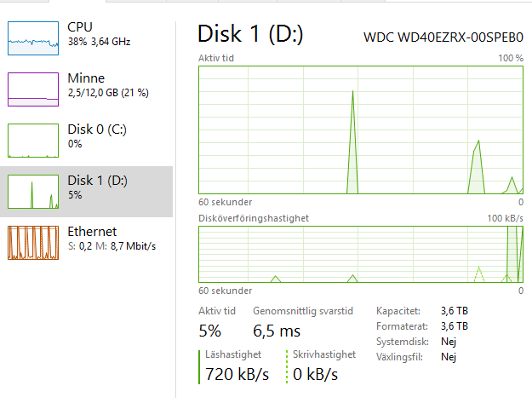Click the Genomsnittlig svarstid 6,5 ms value

276,331
